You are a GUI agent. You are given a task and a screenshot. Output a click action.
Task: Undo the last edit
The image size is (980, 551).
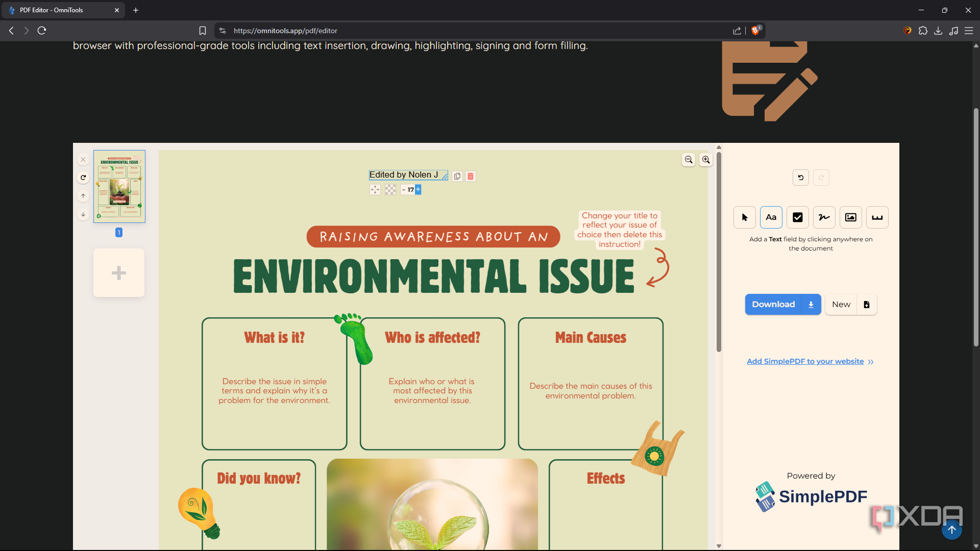click(x=800, y=178)
